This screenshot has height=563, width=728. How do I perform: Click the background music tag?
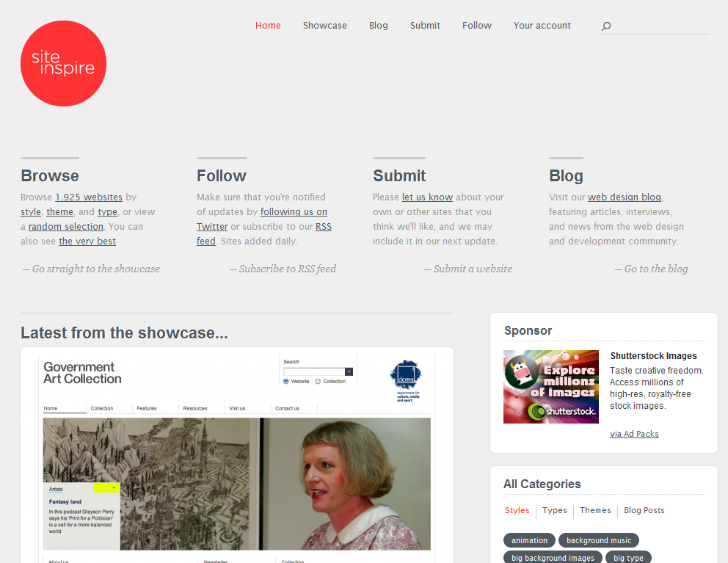598,540
